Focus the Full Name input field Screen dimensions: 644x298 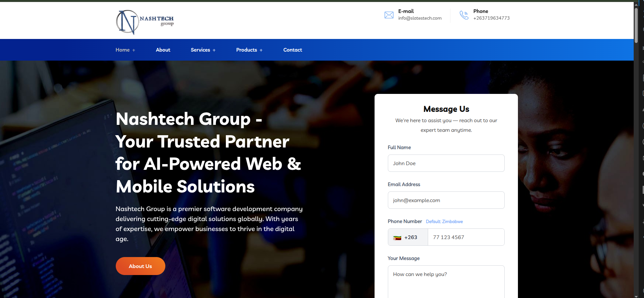(x=446, y=163)
